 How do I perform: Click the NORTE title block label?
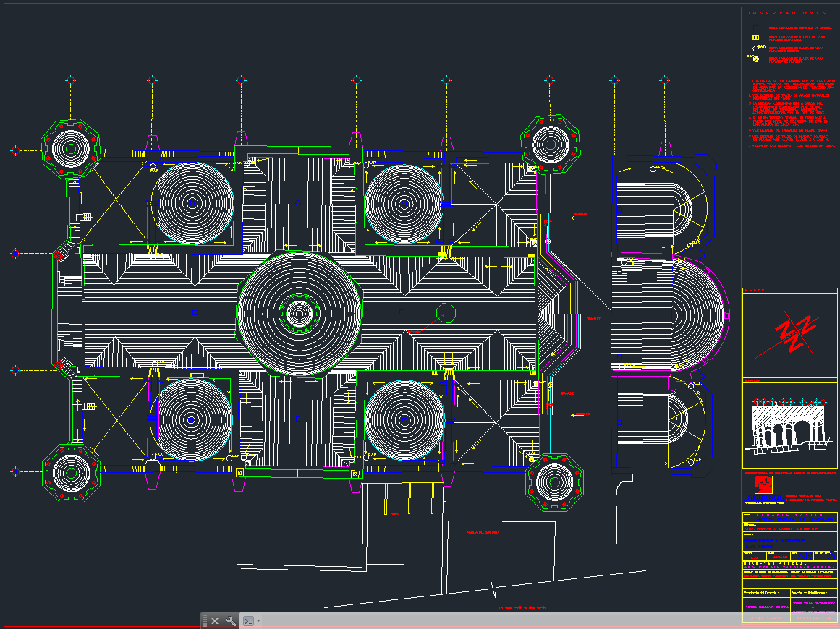click(x=753, y=291)
